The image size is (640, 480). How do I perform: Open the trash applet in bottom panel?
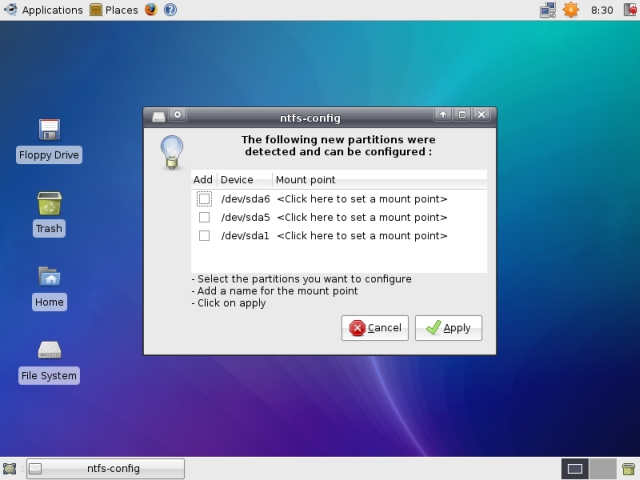tap(629, 469)
